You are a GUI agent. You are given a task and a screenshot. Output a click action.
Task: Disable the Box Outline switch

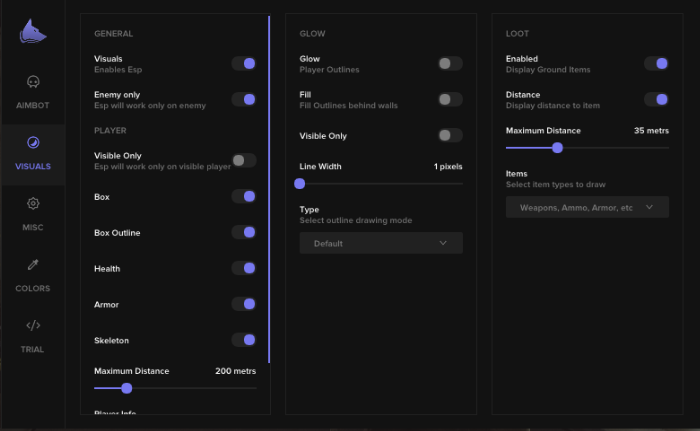(244, 232)
